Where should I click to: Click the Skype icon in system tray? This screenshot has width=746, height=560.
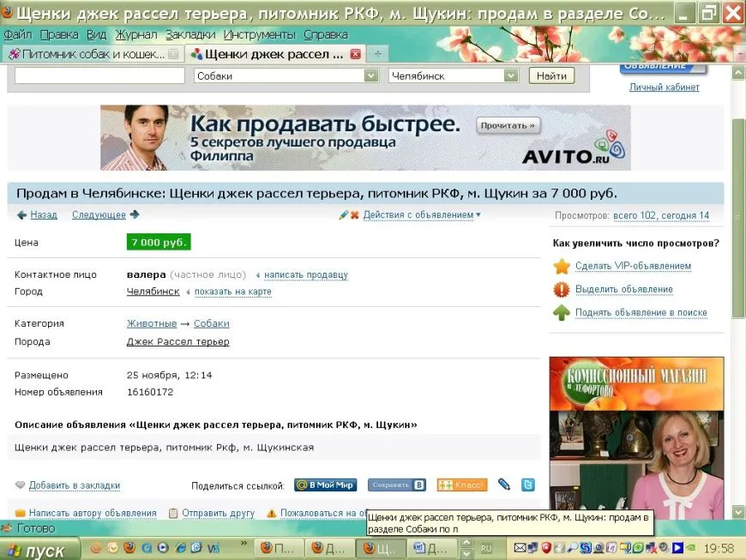585,548
